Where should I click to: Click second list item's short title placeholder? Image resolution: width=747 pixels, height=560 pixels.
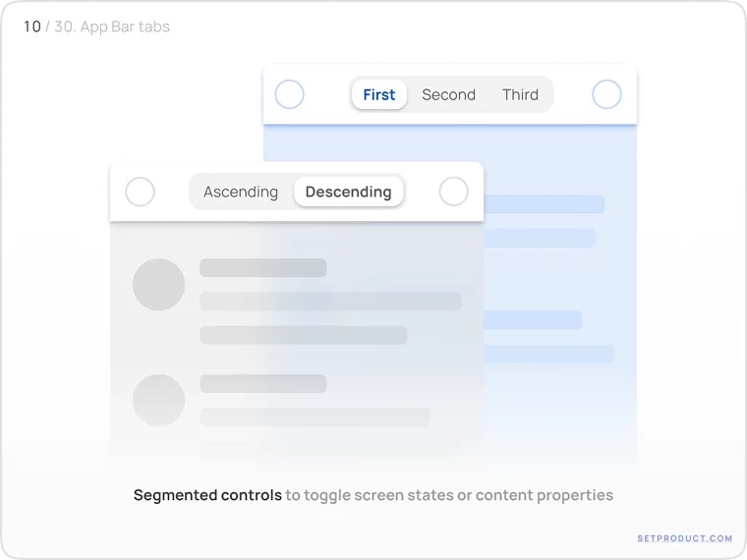262,383
